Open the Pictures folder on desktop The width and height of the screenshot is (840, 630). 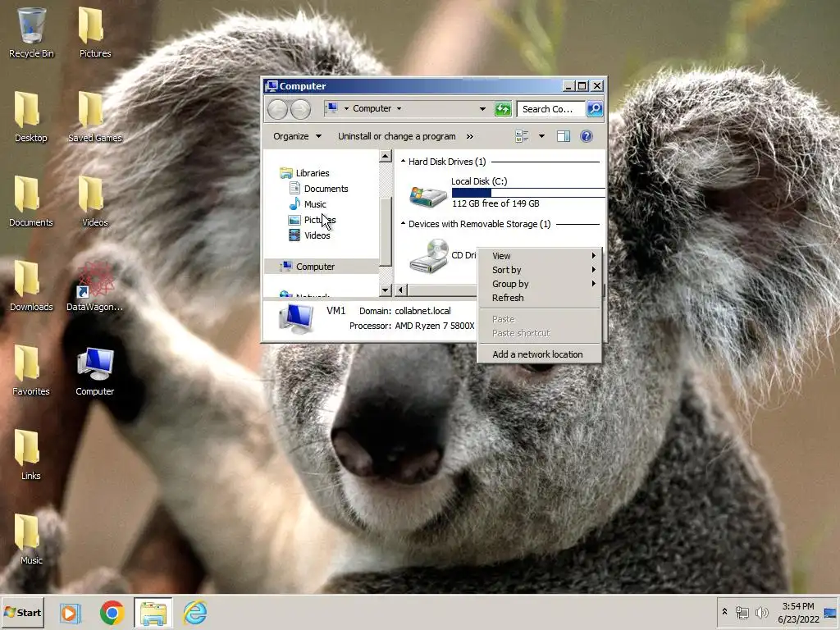[95, 32]
